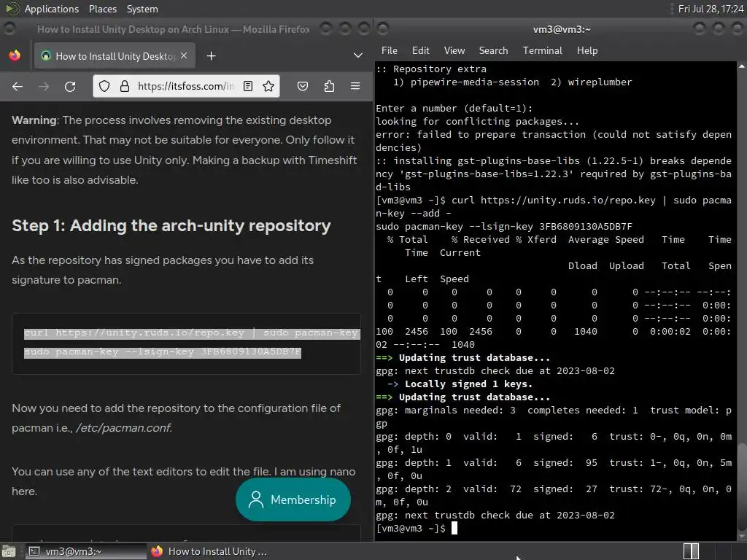Click the MATE menu logo icon in top panel

(x=12, y=9)
